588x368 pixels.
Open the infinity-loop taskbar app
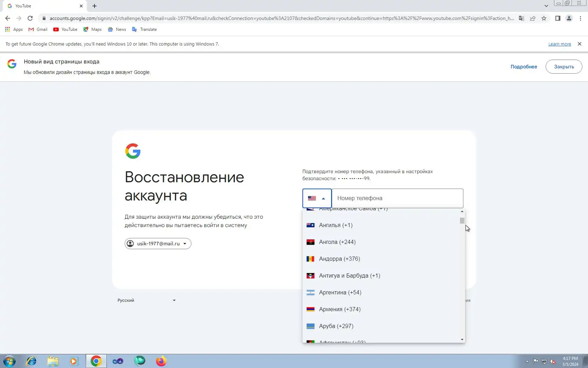(x=118, y=361)
